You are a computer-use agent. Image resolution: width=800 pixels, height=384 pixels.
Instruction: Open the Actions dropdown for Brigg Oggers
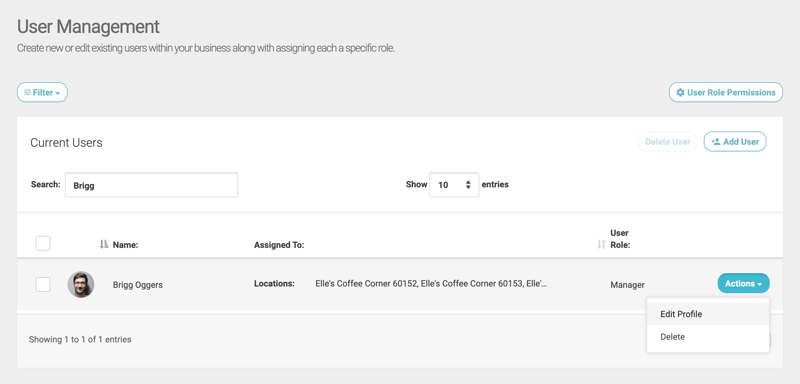pos(743,284)
